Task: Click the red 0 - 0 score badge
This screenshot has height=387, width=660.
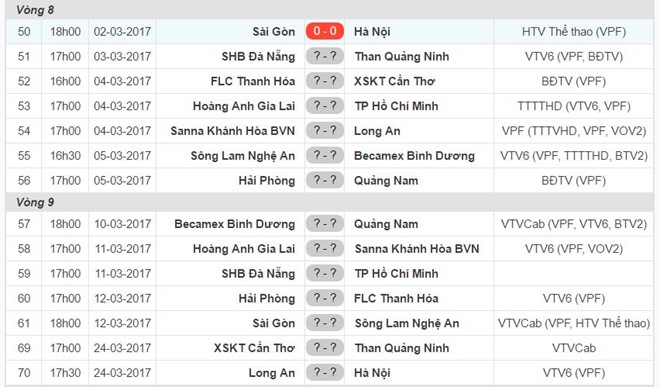Action: 325,31
